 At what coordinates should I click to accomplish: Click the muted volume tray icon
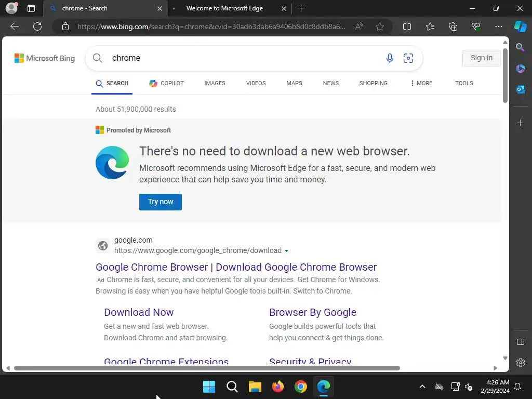pyautogui.click(x=469, y=387)
